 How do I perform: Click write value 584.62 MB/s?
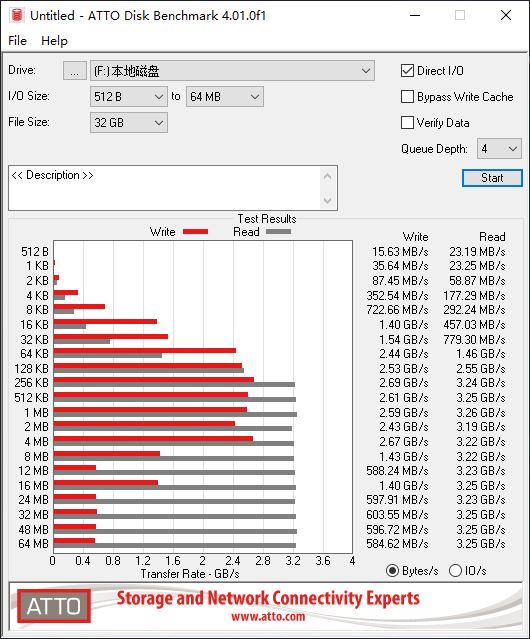(x=397, y=544)
